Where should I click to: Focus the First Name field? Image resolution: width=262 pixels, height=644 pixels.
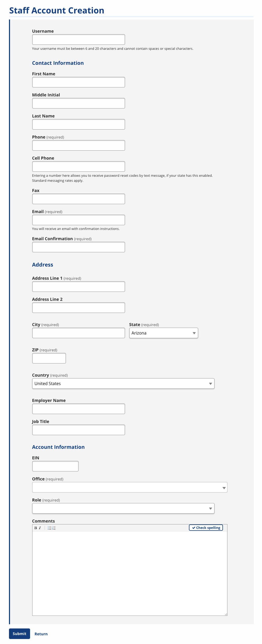coord(78,82)
